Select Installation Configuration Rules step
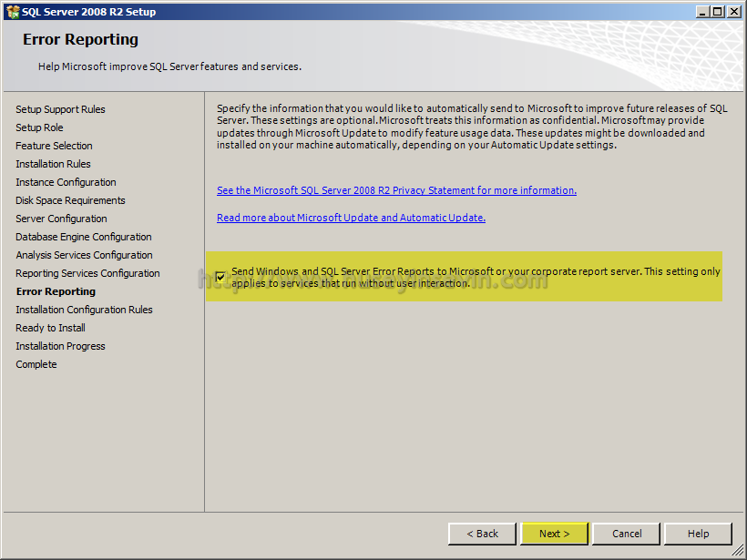747x560 pixels. pos(84,310)
